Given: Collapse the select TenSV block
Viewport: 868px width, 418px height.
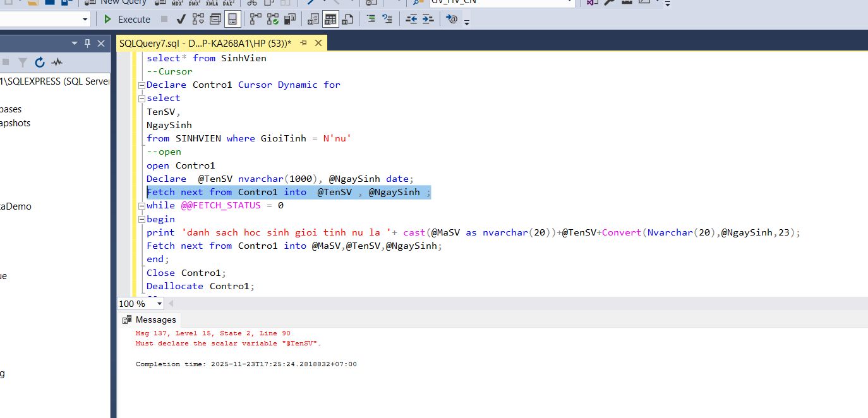Looking at the screenshot, I should (142, 98).
